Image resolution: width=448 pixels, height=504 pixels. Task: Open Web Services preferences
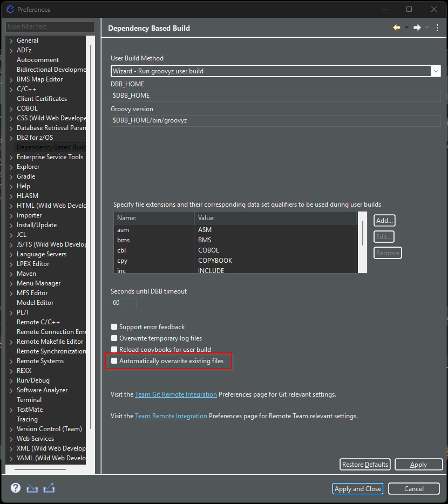coord(36,439)
